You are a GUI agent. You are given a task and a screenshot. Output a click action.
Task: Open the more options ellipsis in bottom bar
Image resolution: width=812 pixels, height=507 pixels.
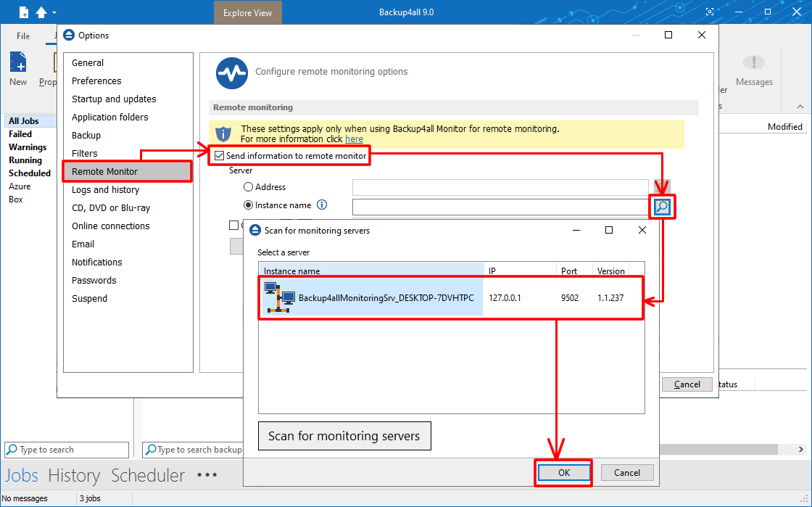coord(207,474)
